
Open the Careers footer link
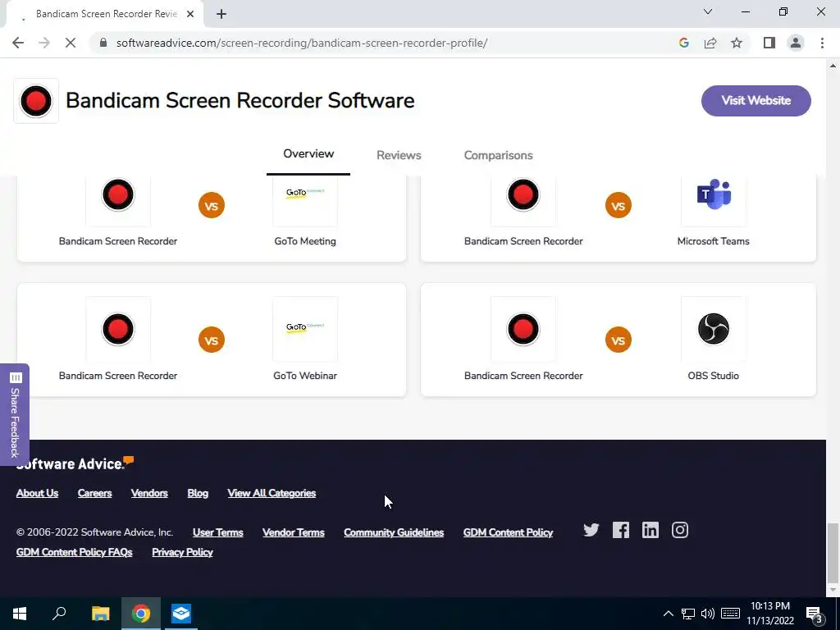pyautogui.click(x=95, y=493)
